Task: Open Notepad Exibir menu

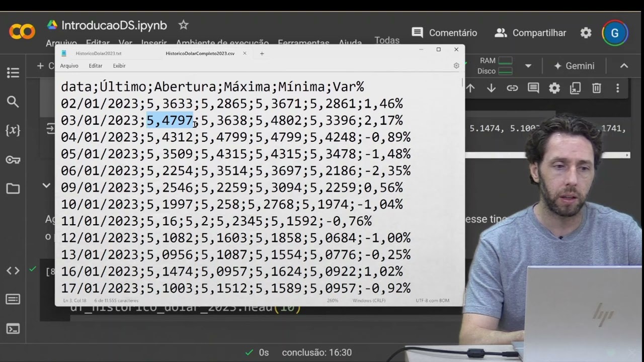Action: click(119, 66)
